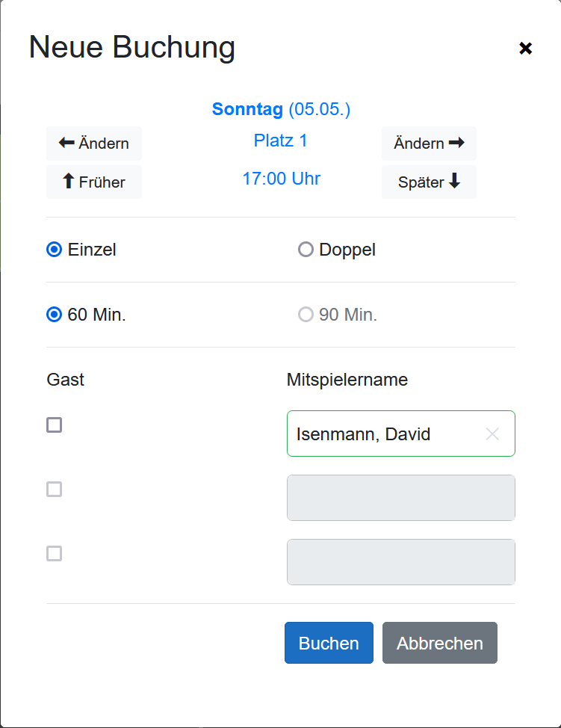Move booking earlier with Früher arrow

[x=94, y=182]
